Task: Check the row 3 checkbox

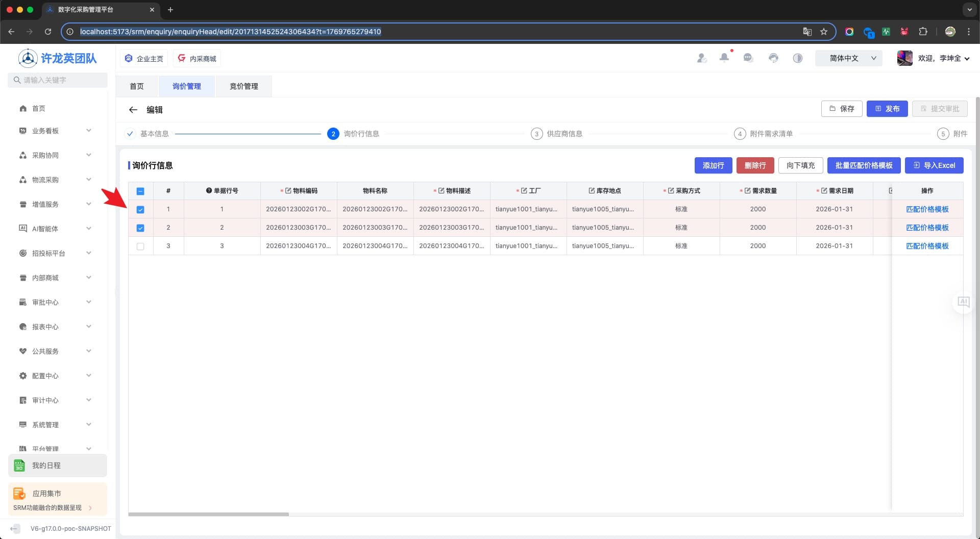Action: (x=140, y=246)
